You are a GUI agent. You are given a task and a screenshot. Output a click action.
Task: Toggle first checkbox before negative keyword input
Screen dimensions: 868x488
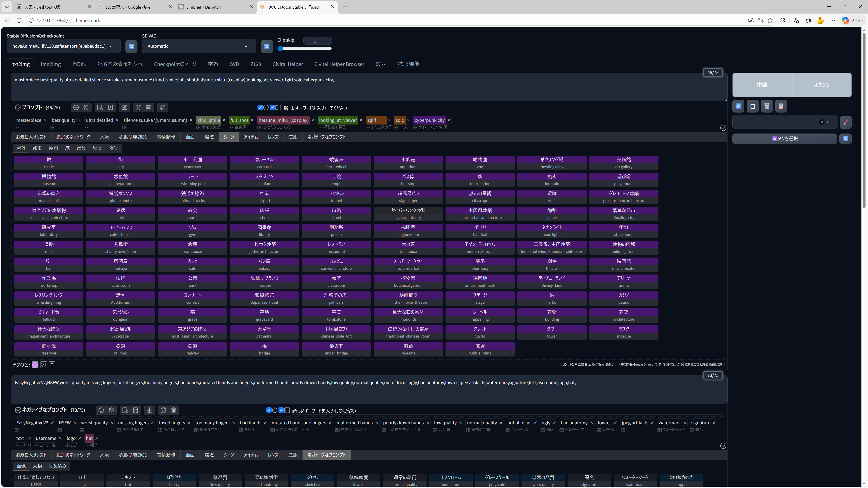tap(269, 410)
